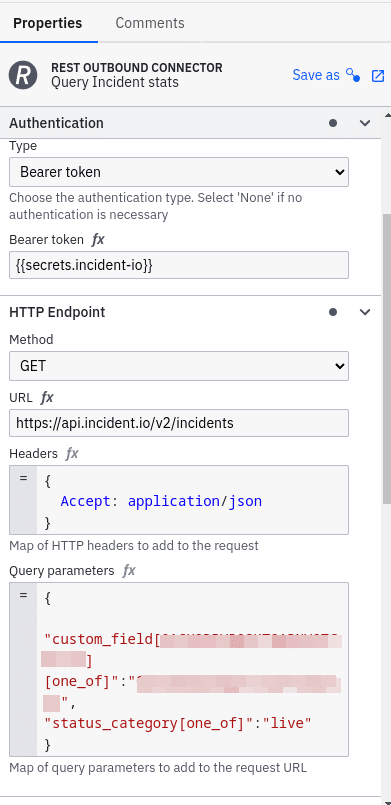Open the element documentation external-link icon
This screenshot has height=805, width=391.
pos(378,75)
